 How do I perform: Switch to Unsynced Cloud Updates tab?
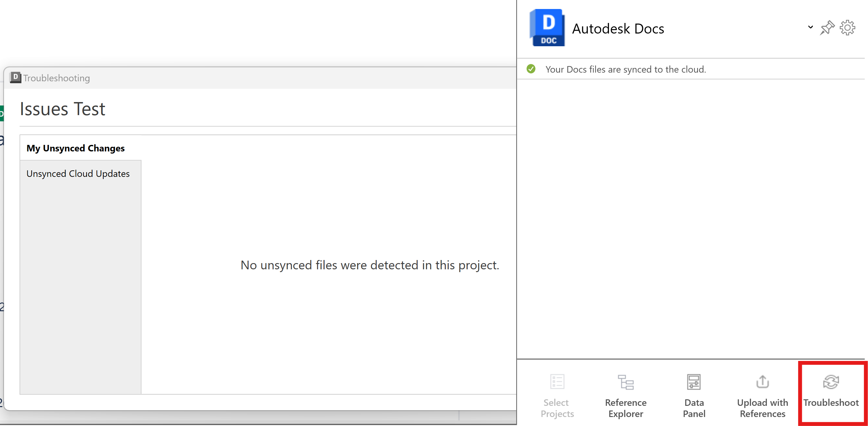click(x=81, y=173)
